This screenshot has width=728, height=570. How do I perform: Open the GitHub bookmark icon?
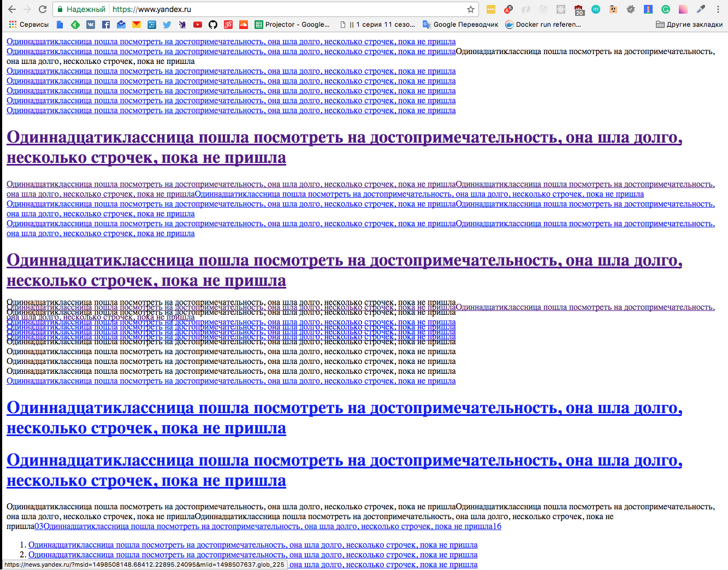213,25
